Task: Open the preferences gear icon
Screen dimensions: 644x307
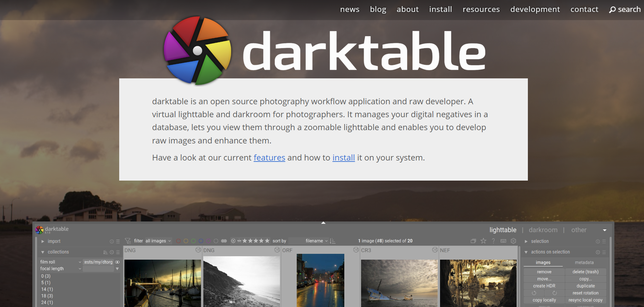Action: [x=514, y=241]
